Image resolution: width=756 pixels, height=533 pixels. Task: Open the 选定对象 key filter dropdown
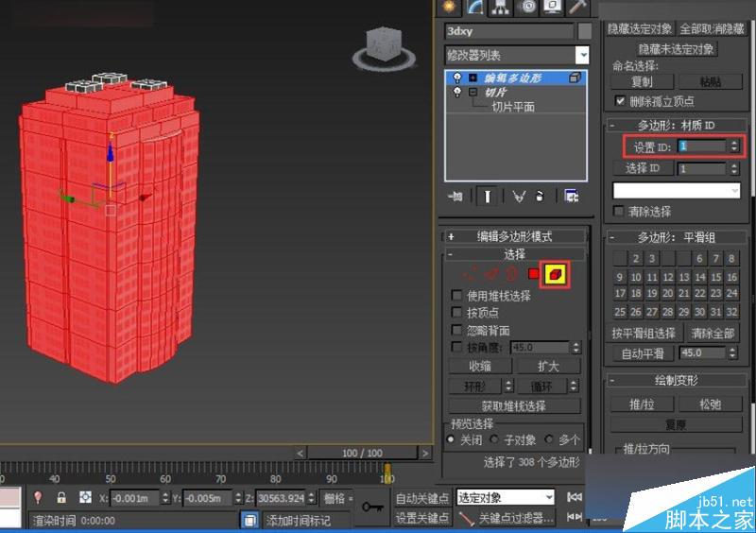tap(548, 497)
